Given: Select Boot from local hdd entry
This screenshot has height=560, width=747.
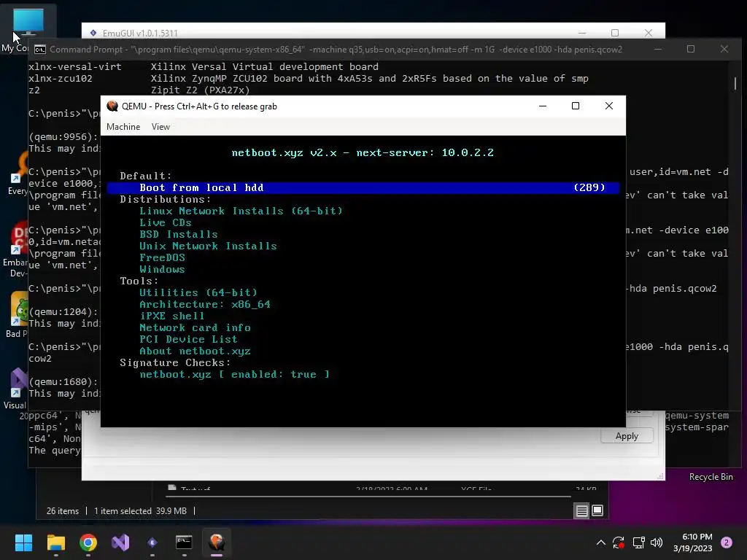Looking at the screenshot, I should coord(363,187).
